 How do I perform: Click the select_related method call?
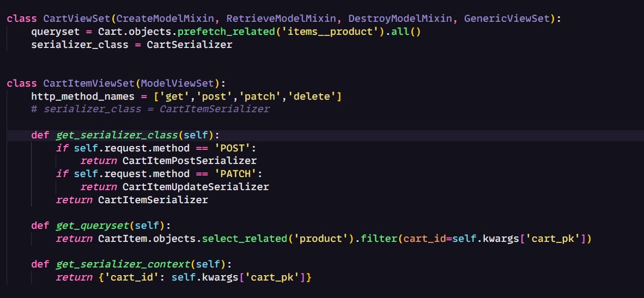[x=245, y=239]
